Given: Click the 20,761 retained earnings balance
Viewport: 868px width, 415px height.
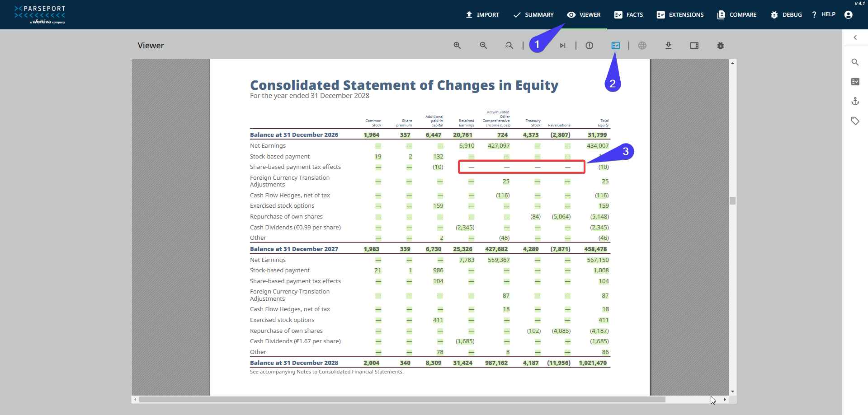Looking at the screenshot, I should 463,135.
